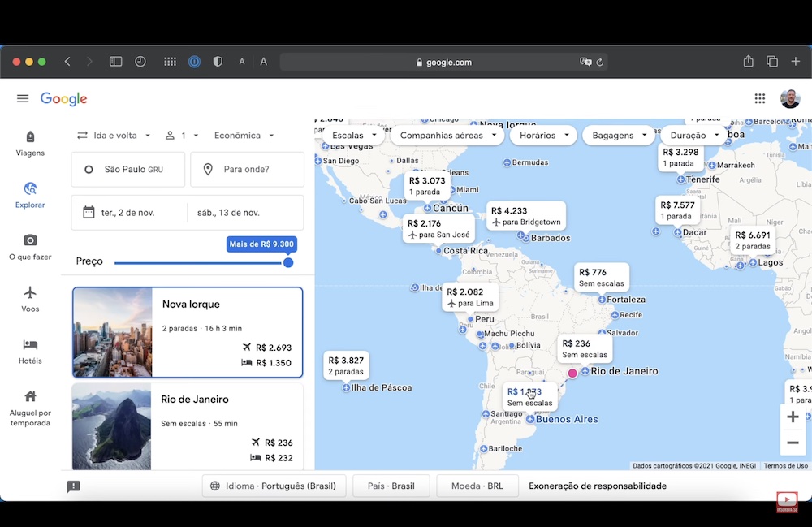Open the Safari share icon

[749, 61]
